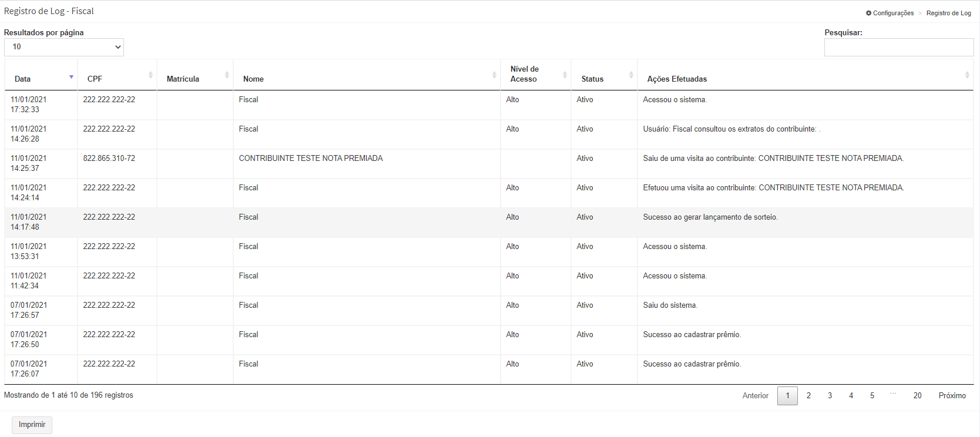The width and height of the screenshot is (980, 437).
Task: Open Registro de Log breadcrumb
Action: tap(948, 13)
